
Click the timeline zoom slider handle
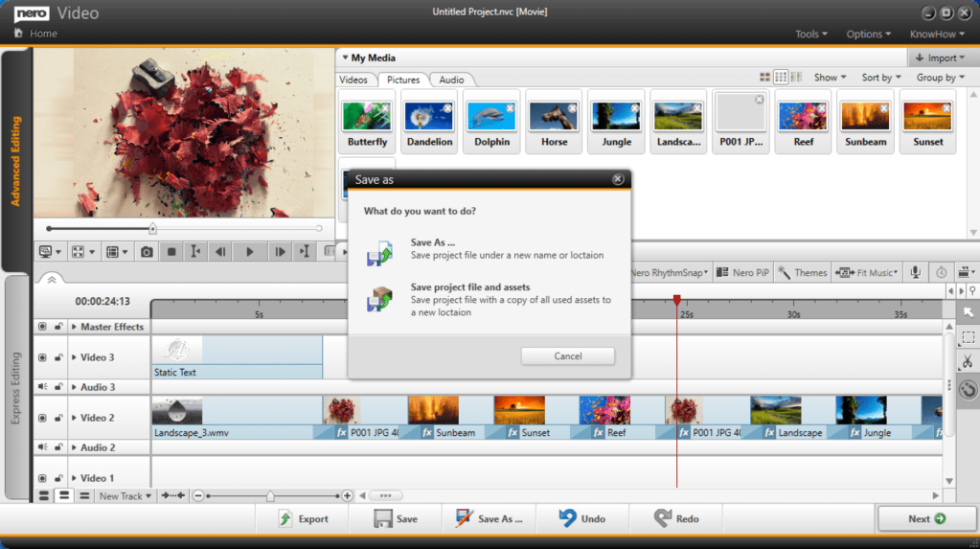pos(270,495)
